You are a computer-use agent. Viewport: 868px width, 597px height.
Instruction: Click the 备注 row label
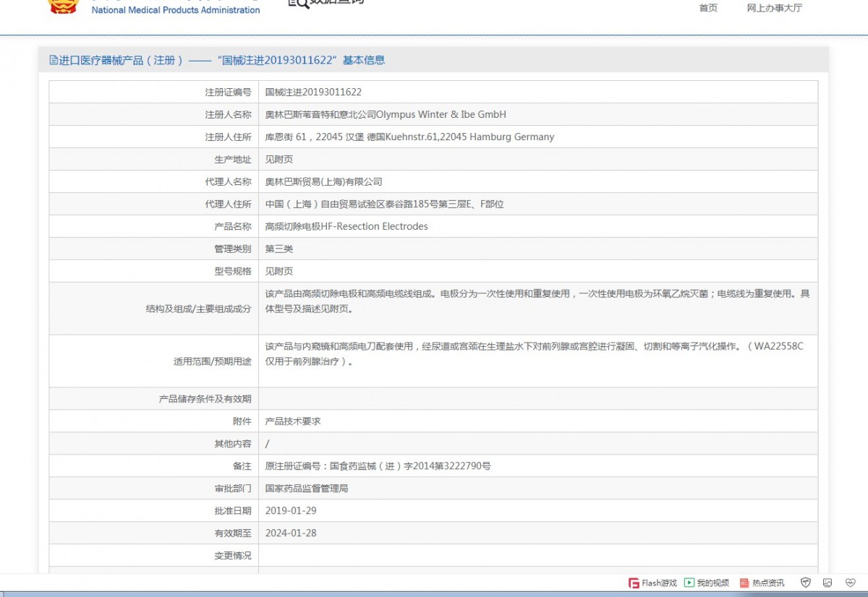(242, 466)
